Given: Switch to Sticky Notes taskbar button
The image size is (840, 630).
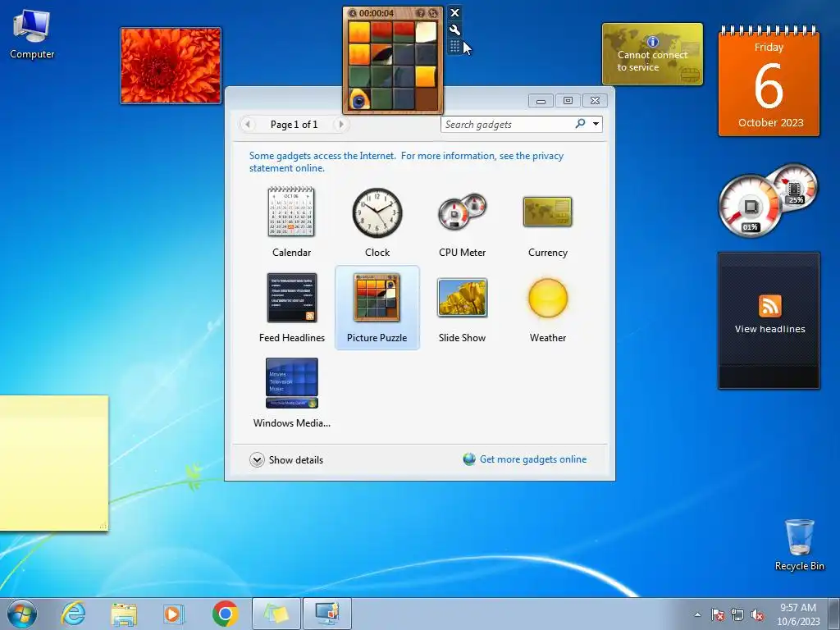Looking at the screenshot, I should (276, 614).
